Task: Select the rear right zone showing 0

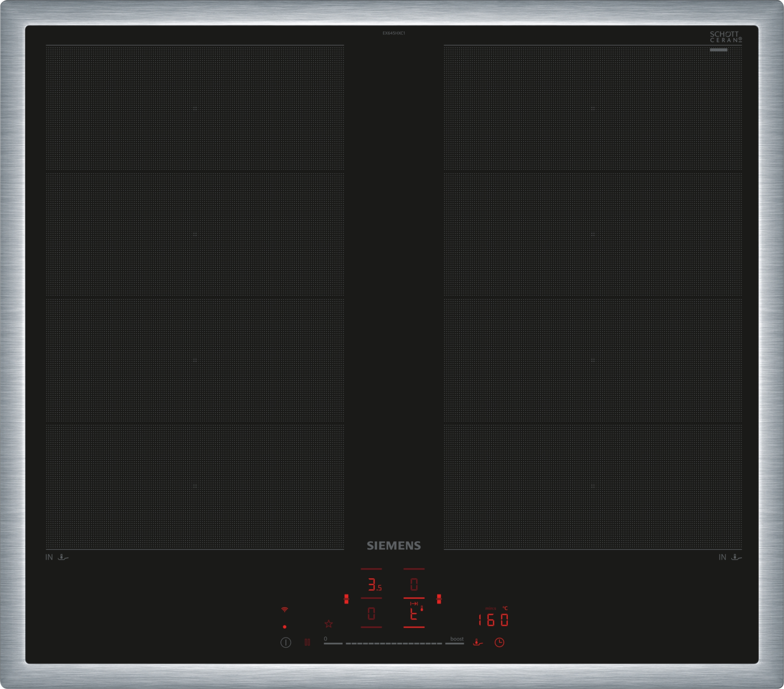Action: pos(414,584)
